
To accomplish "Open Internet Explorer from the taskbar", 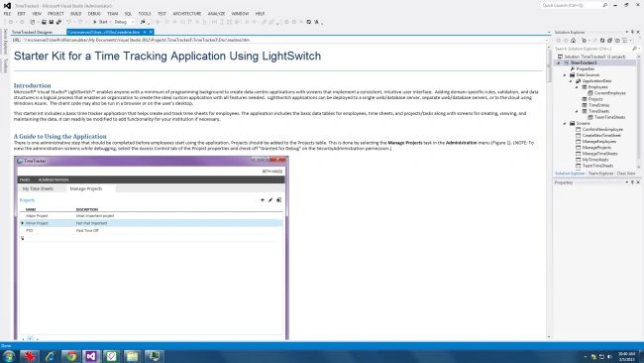I will tap(51, 356).
